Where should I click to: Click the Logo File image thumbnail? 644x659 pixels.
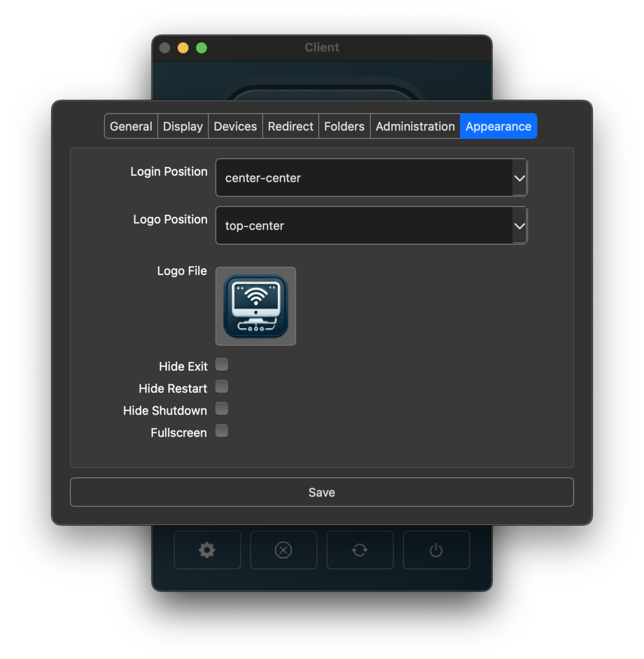click(256, 306)
